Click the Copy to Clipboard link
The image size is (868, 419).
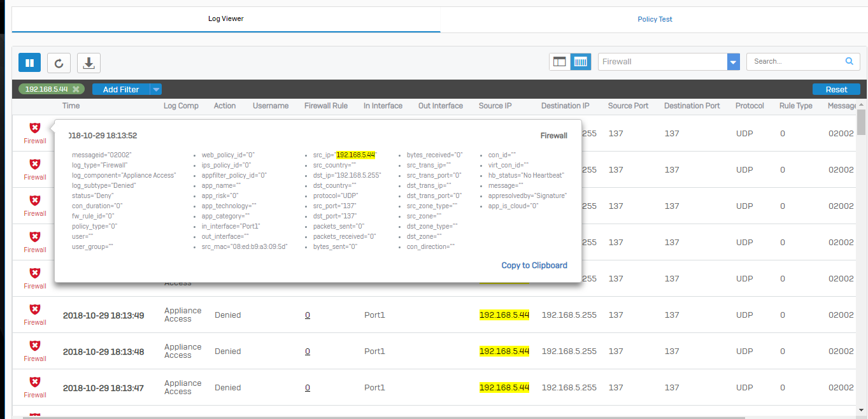click(534, 266)
